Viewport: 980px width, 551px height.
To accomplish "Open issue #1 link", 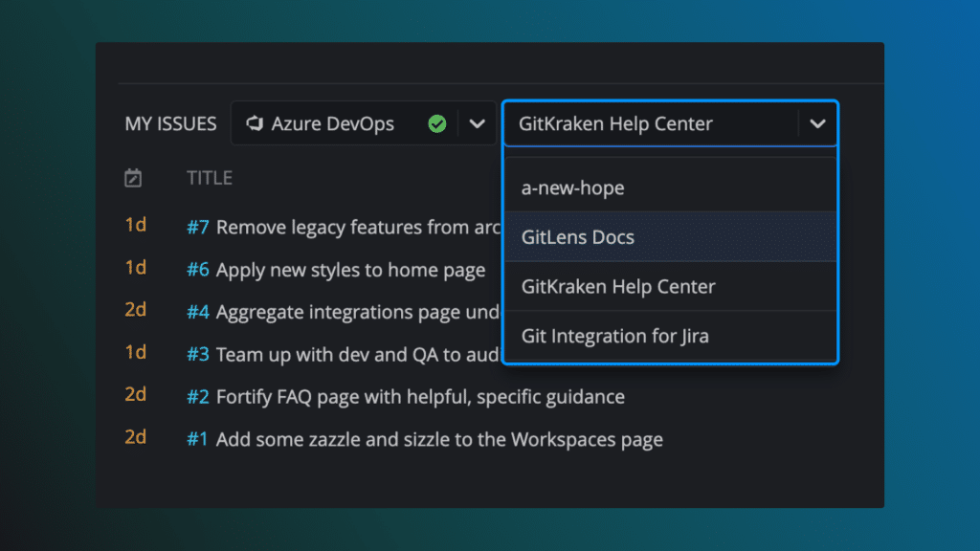I will pos(197,439).
